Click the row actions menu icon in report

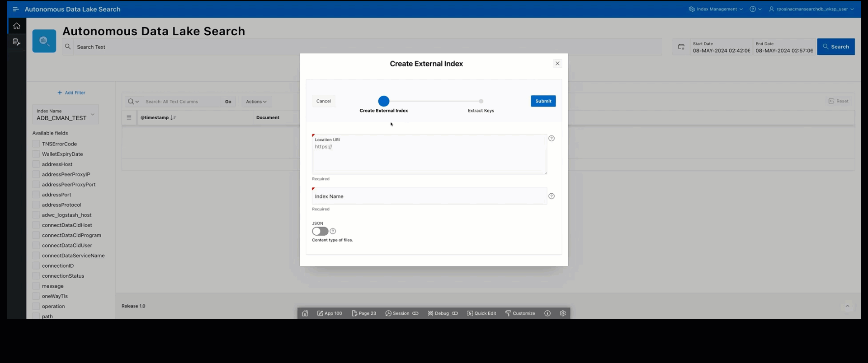click(x=129, y=117)
